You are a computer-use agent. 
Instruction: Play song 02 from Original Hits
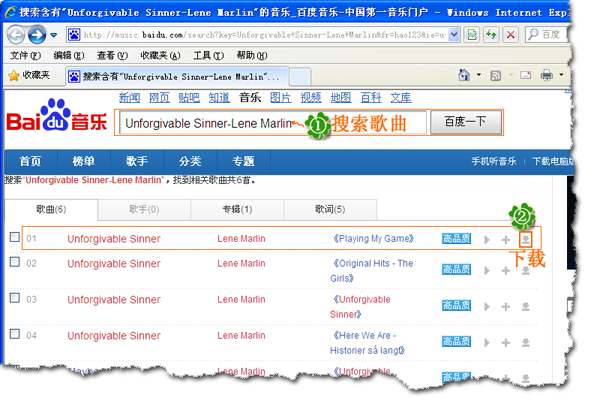[x=487, y=271]
